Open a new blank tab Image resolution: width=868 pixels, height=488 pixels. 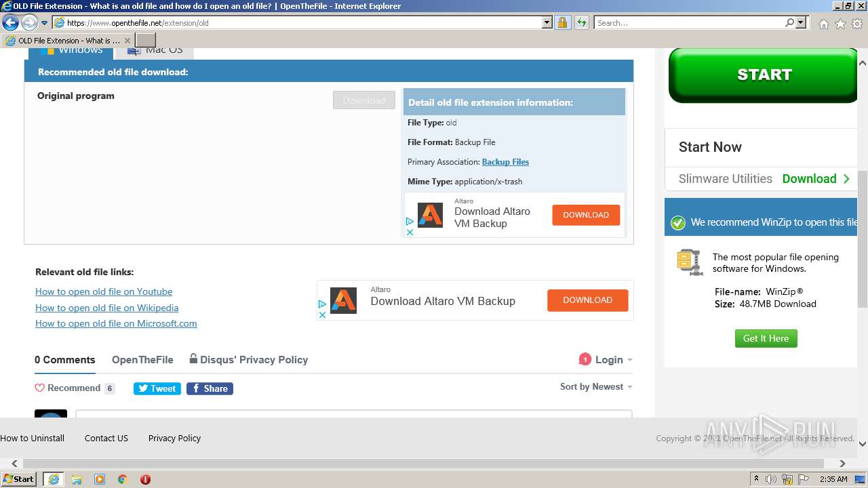click(146, 41)
